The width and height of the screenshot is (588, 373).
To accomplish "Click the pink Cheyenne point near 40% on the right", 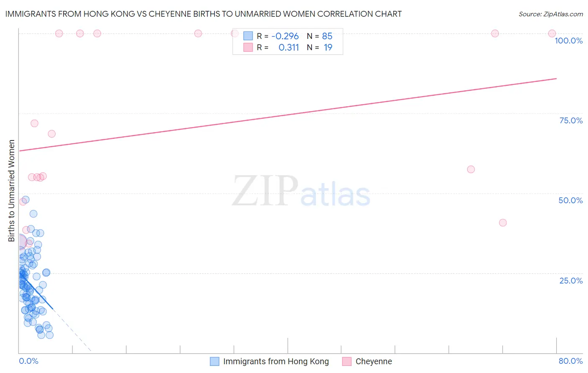I will 503,222.
